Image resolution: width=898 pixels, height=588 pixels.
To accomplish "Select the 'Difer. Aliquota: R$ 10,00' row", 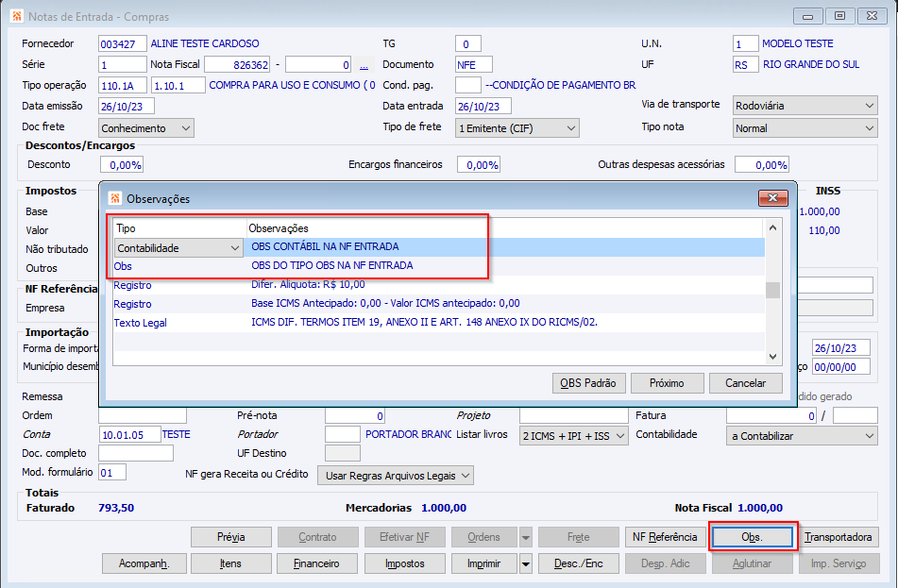I will (x=439, y=284).
